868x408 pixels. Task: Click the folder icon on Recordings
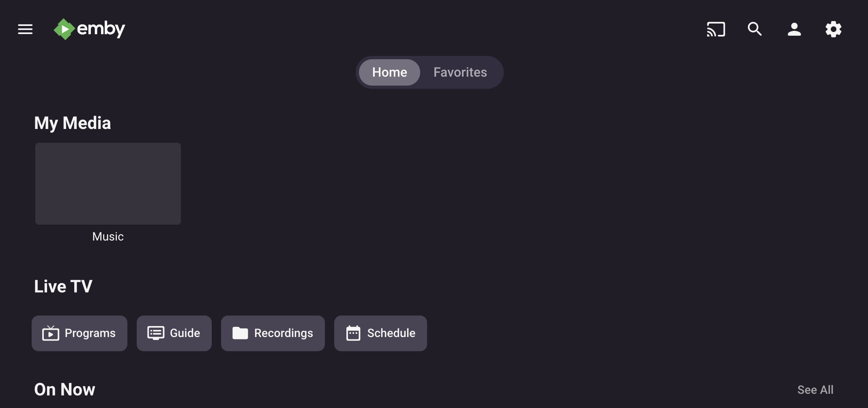coord(240,333)
